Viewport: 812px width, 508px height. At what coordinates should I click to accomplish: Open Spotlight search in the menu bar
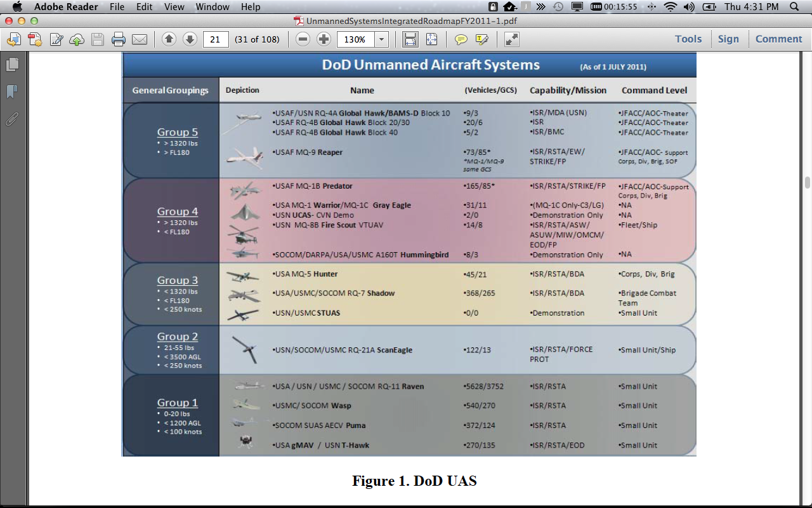(x=795, y=7)
